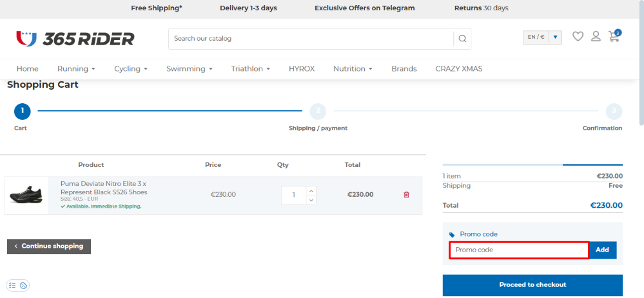Viewport: 644px width, 298px height.
Task: Open the EN / € language dropdown
Action: tap(542, 37)
